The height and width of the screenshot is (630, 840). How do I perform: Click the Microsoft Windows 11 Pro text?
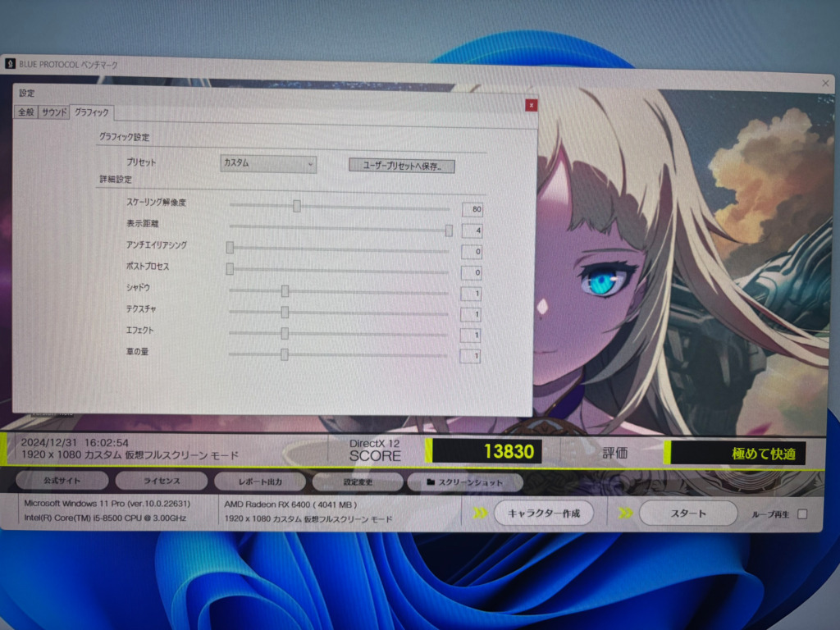(107, 504)
